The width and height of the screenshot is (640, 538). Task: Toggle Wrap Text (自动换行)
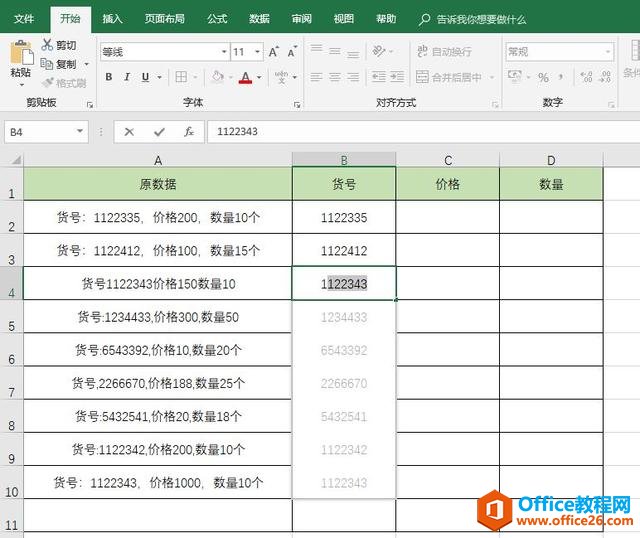tap(444, 51)
